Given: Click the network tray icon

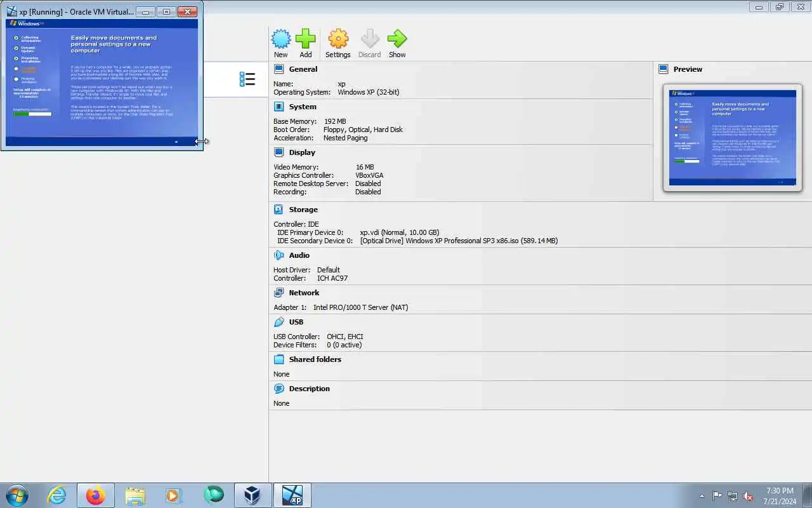Looking at the screenshot, I should point(733,497).
